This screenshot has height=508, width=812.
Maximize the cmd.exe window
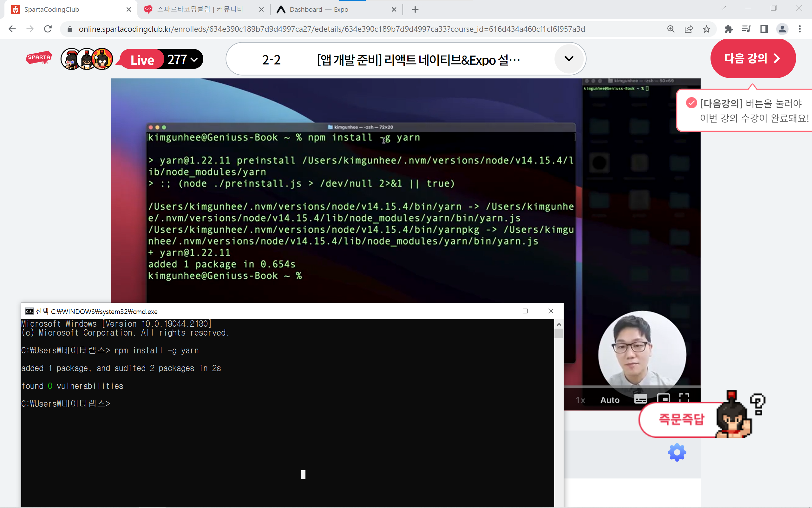pyautogui.click(x=525, y=311)
